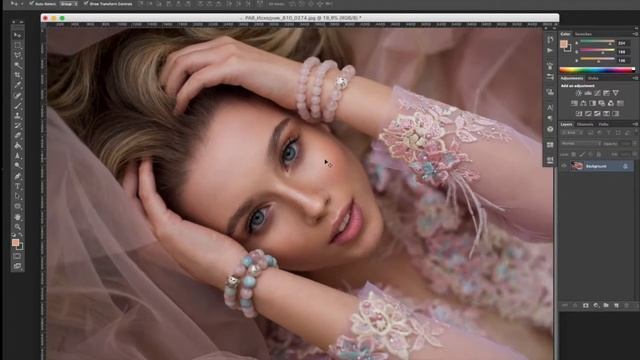Screen dimensions: 640x360
Task: Select the Zoom tool
Action: [x=17, y=227]
